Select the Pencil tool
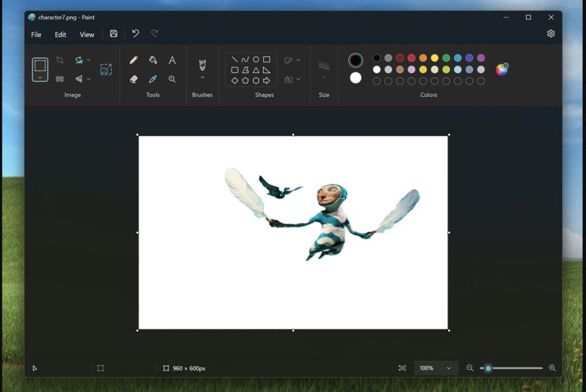The width and height of the screenshot is (586, 392). tap(133, 60)
